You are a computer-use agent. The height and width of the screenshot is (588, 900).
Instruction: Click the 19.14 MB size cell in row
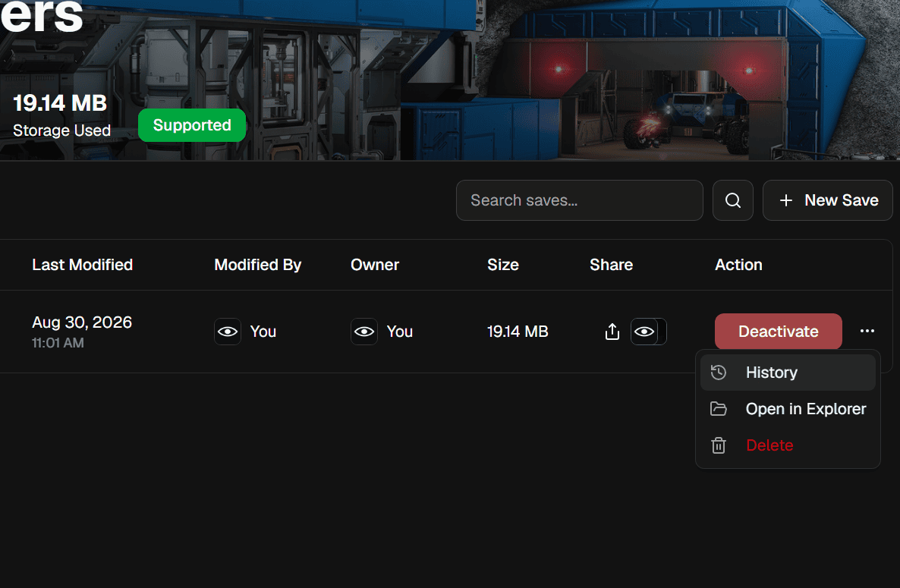518,332
